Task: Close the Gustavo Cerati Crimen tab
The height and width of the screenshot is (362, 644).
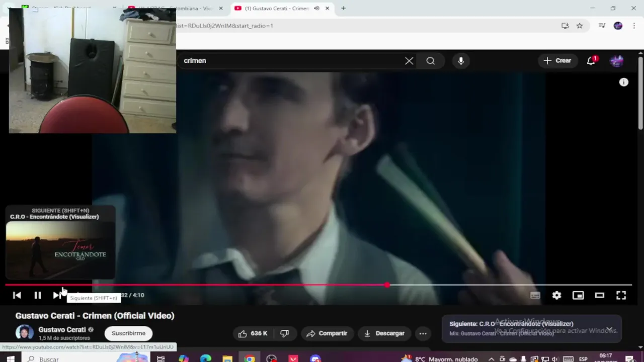Action: [328, 8]
